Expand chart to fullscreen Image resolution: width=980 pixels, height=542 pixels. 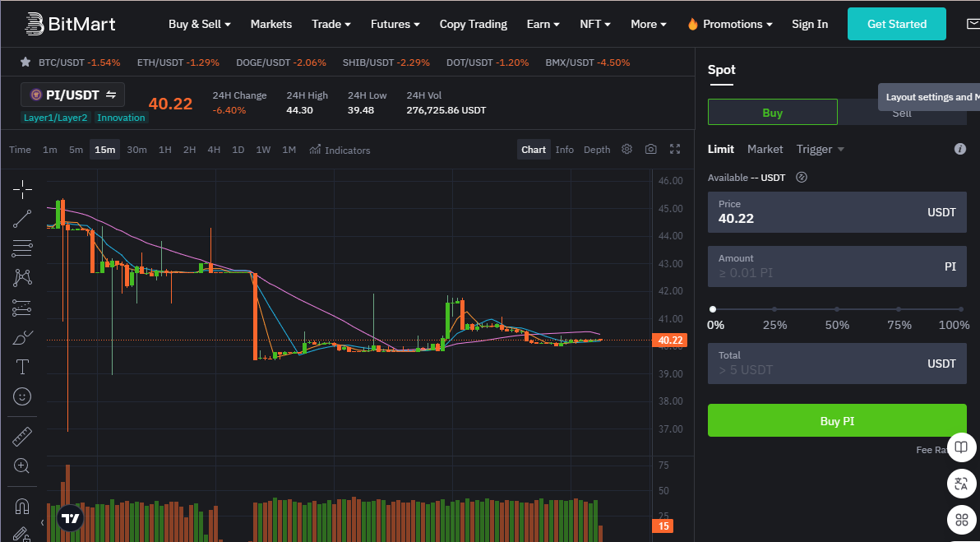coord(674,150)
